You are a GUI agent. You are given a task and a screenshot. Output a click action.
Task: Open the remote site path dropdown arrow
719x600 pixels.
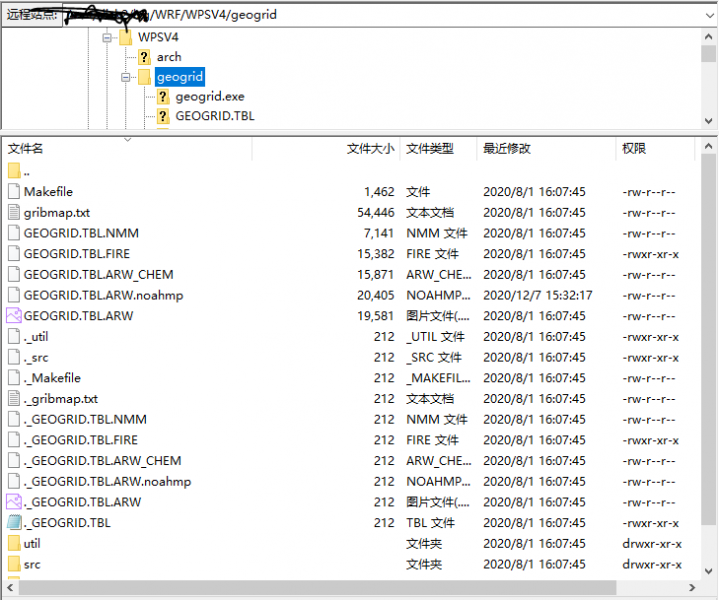tap(708, 16)
